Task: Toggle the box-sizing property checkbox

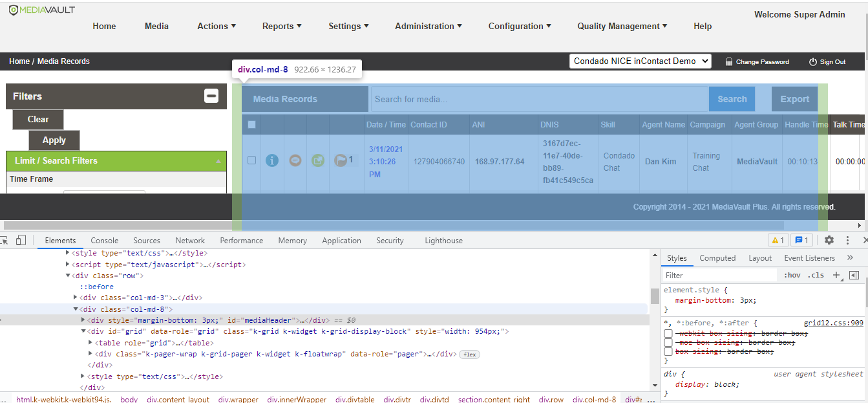Action: [668, 351]
